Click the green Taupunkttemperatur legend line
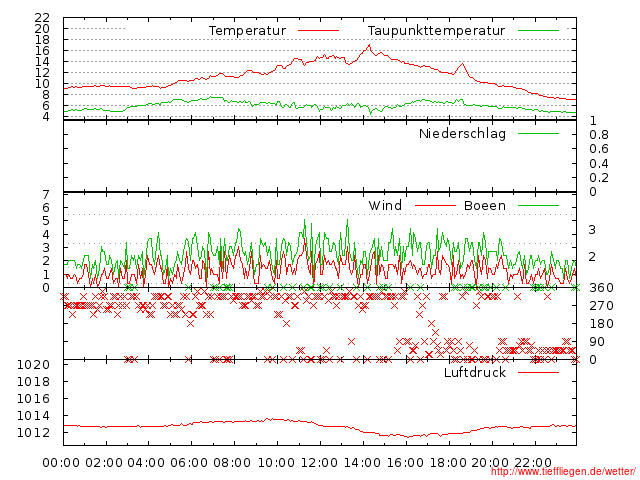Image resolution: width=640 pixels, height=480 pixels. click(538, 31)
